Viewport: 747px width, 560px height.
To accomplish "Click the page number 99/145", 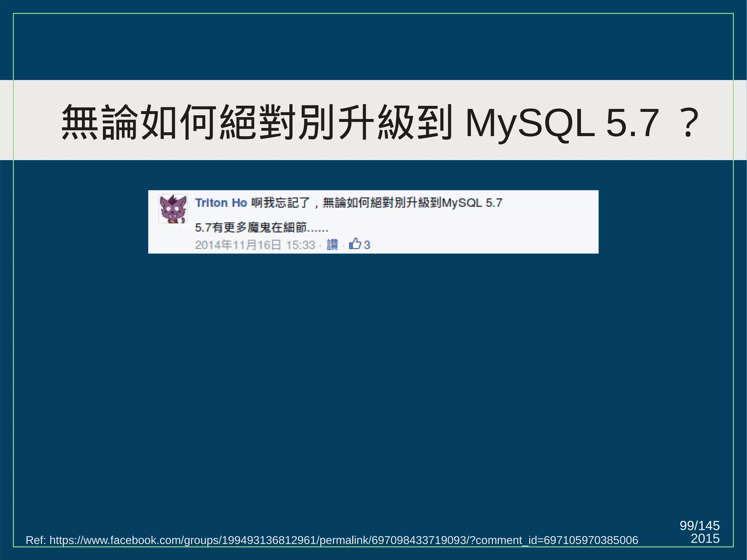I will (700, 525).
